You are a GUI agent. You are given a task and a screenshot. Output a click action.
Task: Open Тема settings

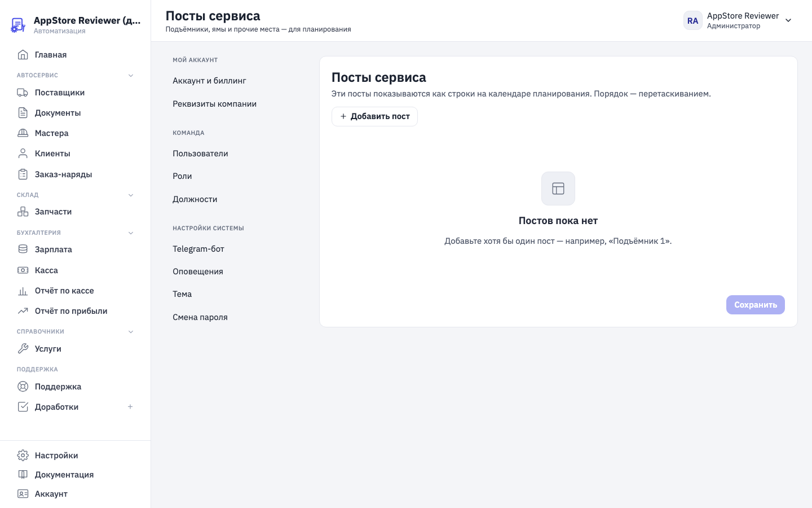coord(182,294)
